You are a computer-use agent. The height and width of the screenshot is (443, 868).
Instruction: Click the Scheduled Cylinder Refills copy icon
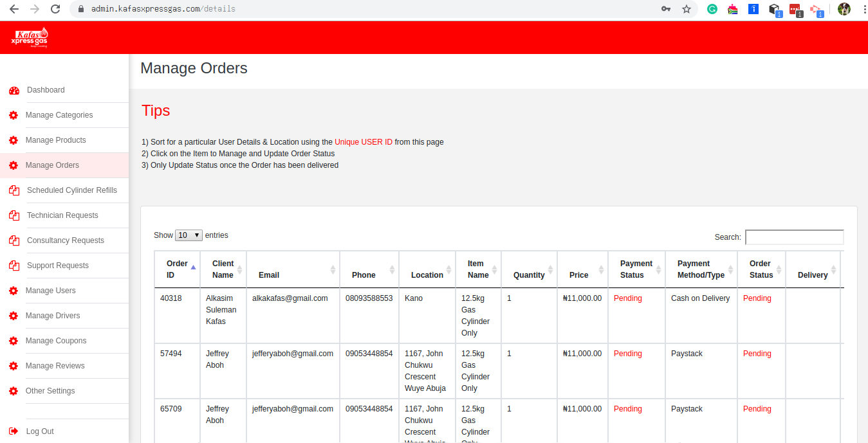[14, 190]
